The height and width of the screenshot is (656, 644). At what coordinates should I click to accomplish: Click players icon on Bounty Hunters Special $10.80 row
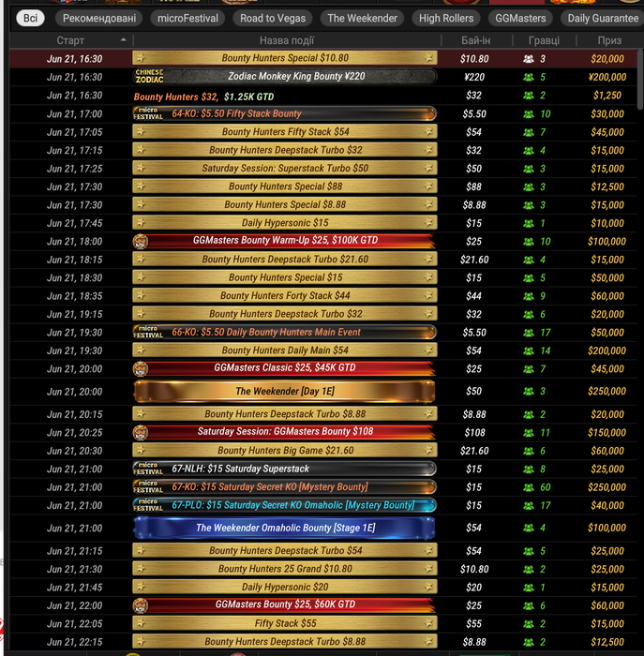(529, 59)
